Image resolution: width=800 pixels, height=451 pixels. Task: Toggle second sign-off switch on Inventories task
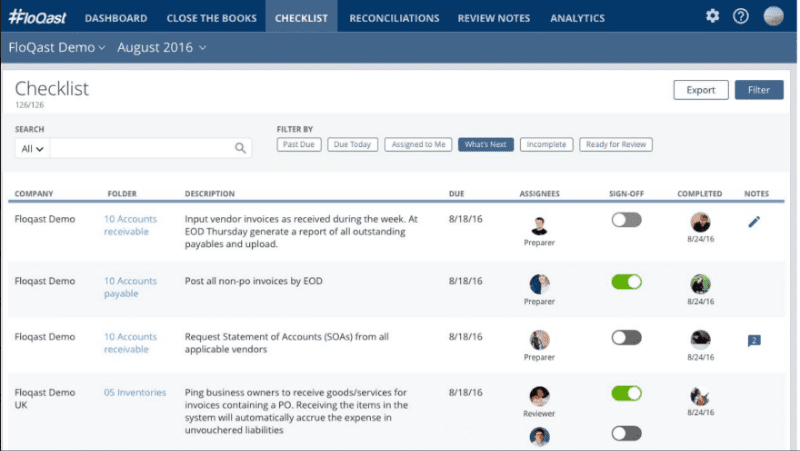point(626,434)
